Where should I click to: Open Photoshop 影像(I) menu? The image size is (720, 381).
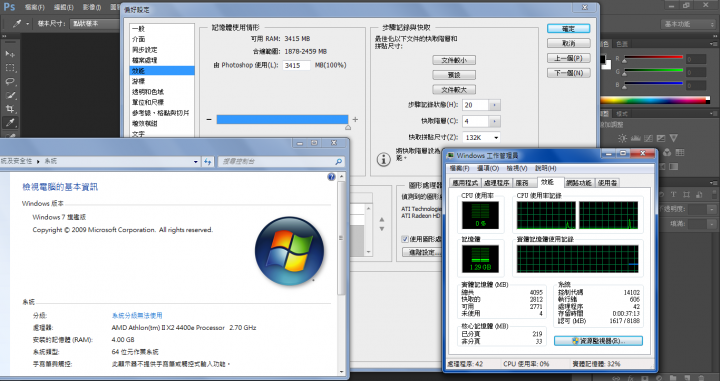[92, 7]
